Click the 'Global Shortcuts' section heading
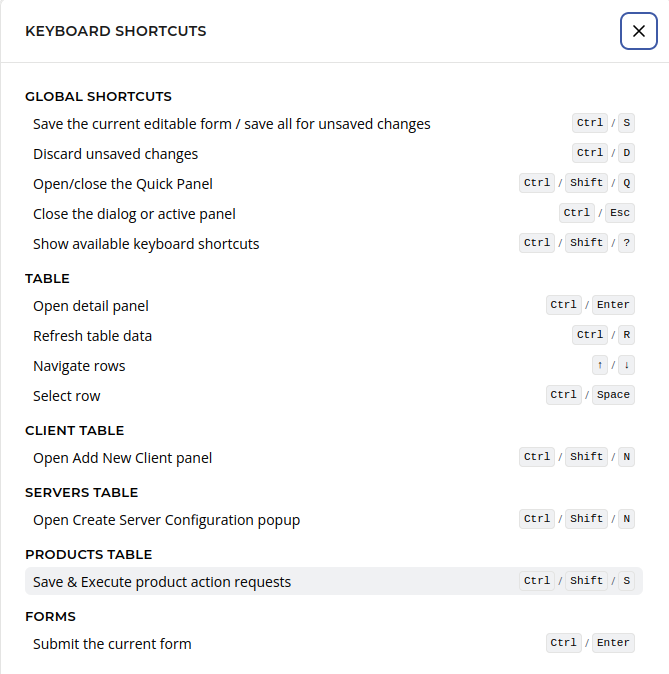Image resolution: width=669 pixels, height=674 pixels. 98,97
